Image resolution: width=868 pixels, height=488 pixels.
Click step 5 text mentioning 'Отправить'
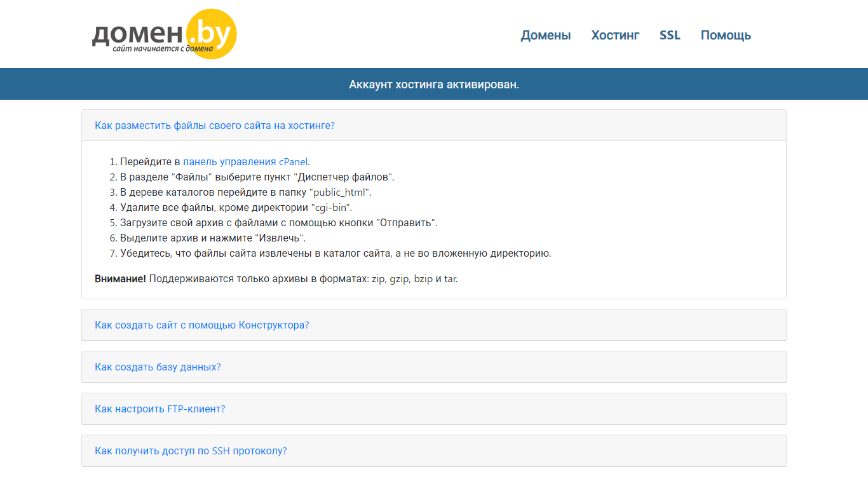[279, 223]
